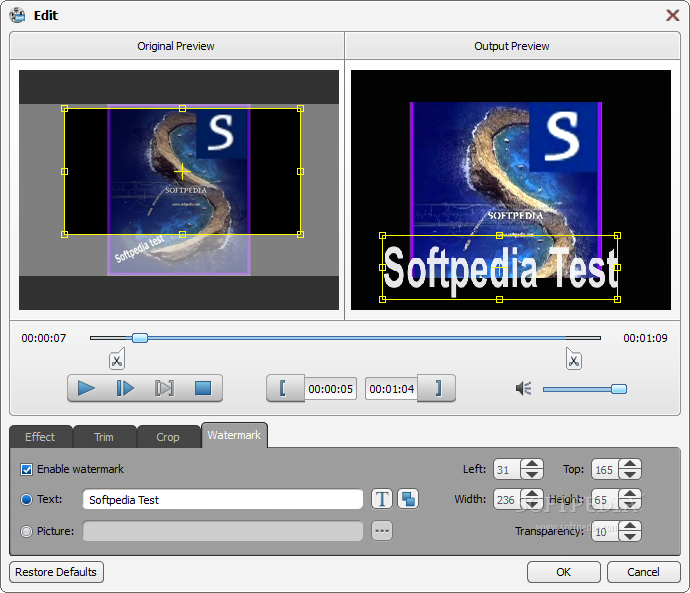Increase the Height value
Screen dimensions: 690x593
630,494
